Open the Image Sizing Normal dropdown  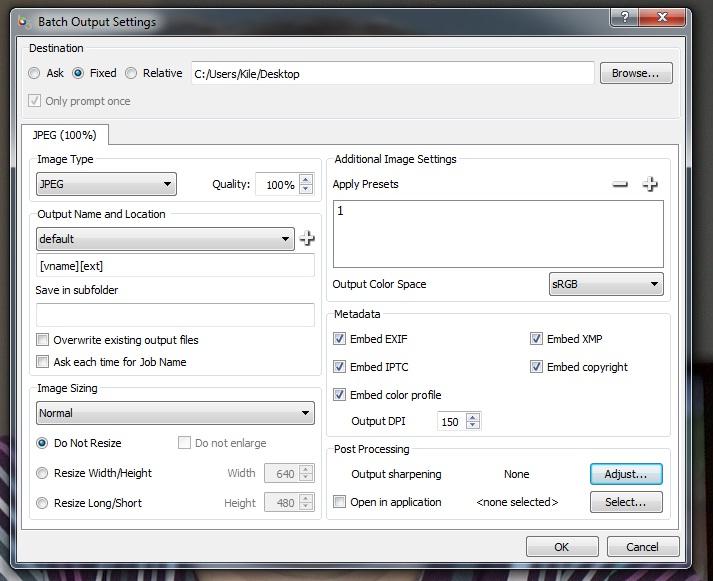pyautogui.click(x=175, y=413)
